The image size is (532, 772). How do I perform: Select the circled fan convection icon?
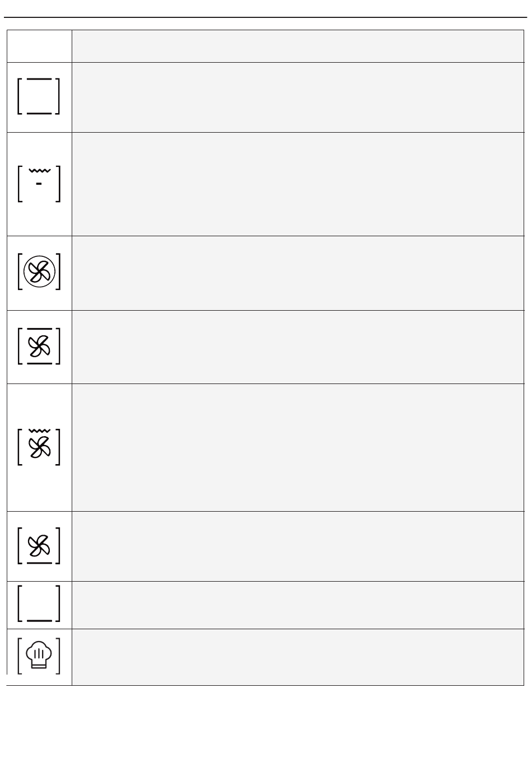click(x=39, y=272)
